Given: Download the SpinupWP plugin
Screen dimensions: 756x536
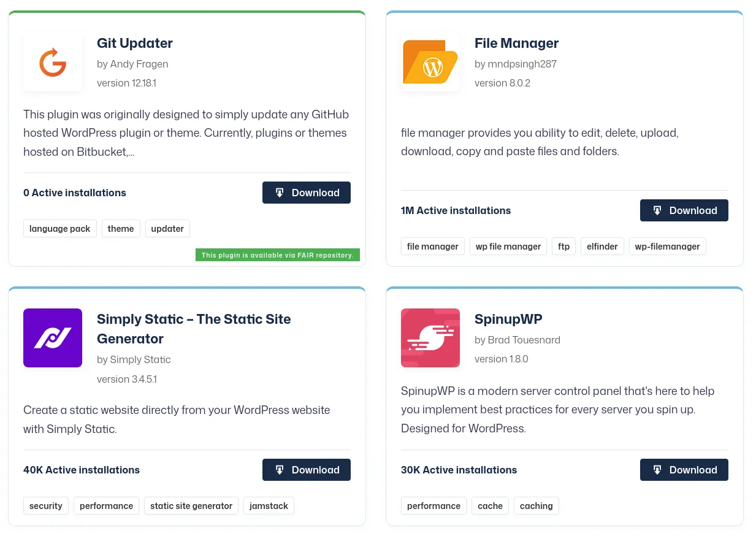Looking at the screenshot, I should pyautogui.click(x=684, y=470).
